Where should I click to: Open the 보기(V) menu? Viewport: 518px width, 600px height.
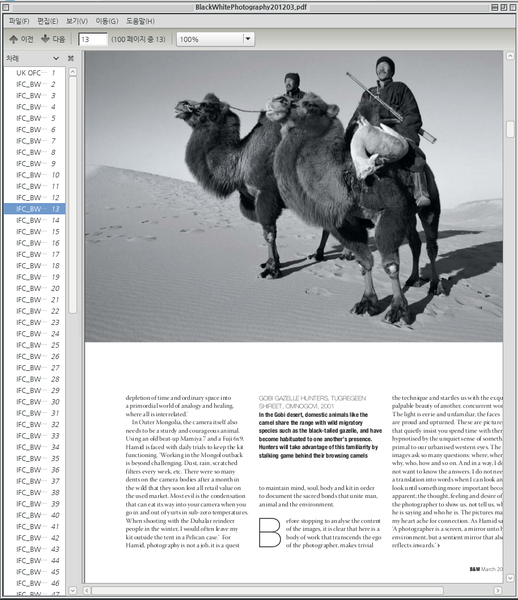coord(77,21)
